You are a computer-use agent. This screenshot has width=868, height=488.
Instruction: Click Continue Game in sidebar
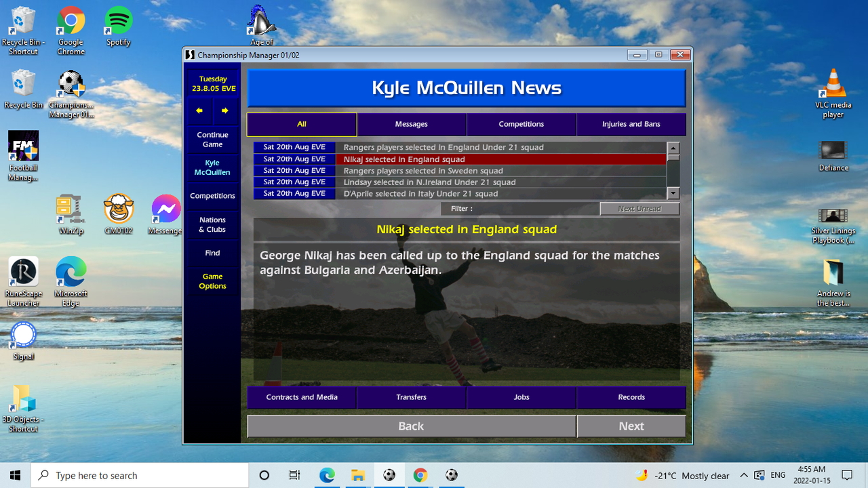(212, 140)
